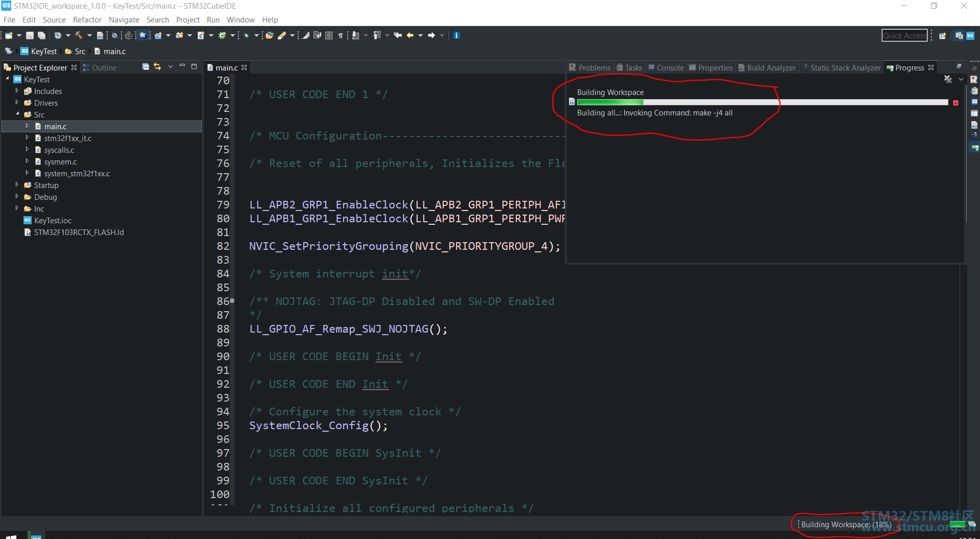Stop the build with the red cancel button

(x=955, y=103)
